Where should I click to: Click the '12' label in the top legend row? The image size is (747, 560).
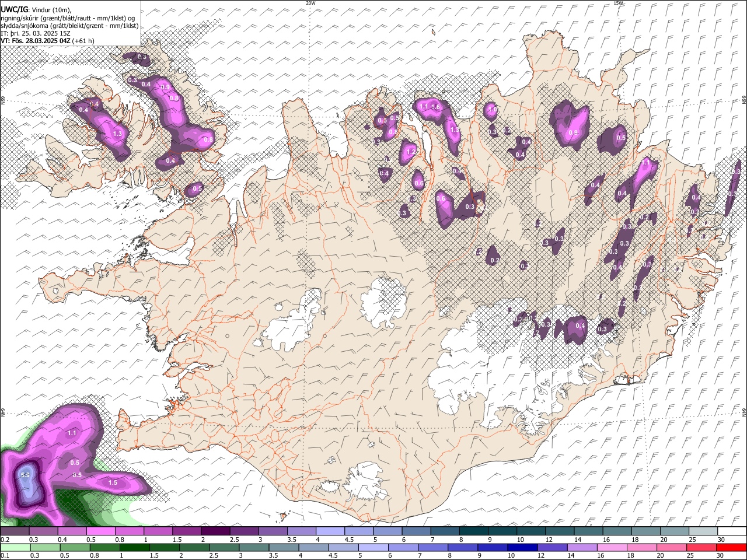point(549,540)
